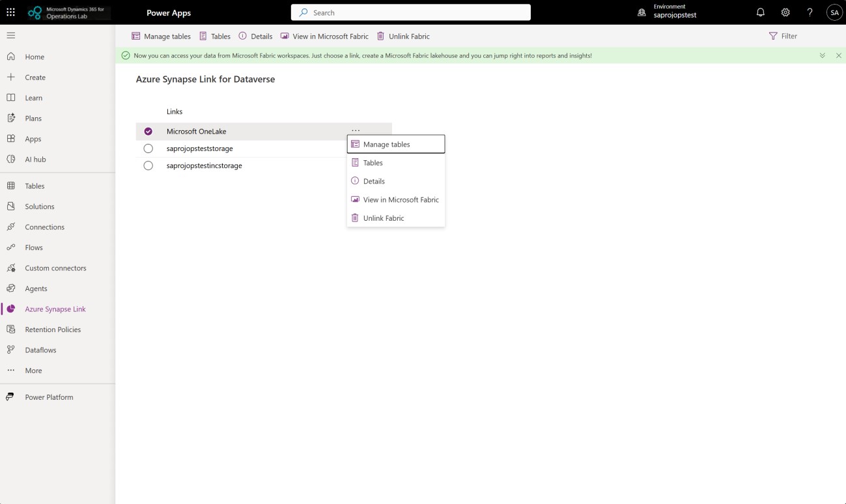Click Manage tables in the command bar

click(162, 36)
